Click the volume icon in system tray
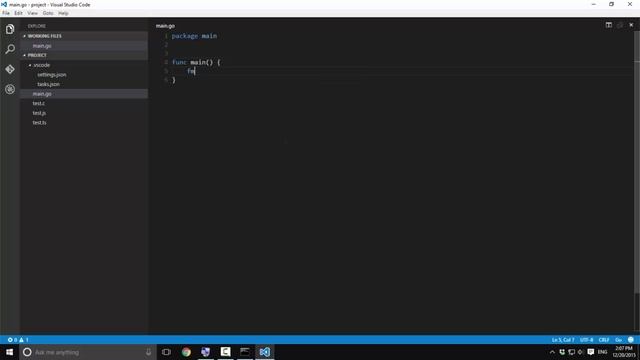 click(x=580, y=352)
